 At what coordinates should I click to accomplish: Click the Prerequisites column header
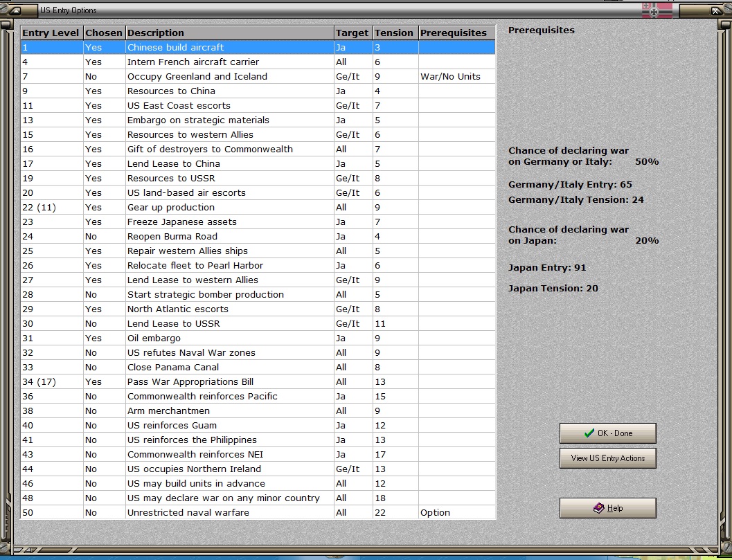(x=456, y=33)
